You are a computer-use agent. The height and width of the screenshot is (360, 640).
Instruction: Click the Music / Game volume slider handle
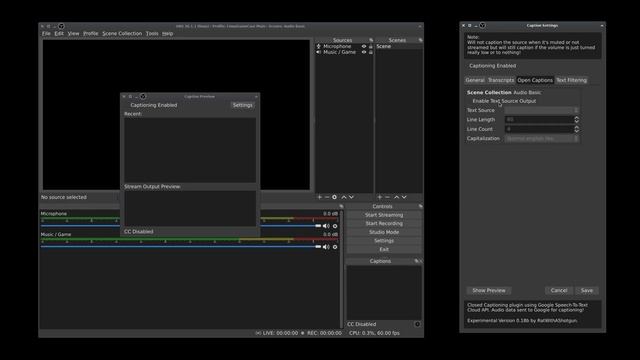[318, 247]
